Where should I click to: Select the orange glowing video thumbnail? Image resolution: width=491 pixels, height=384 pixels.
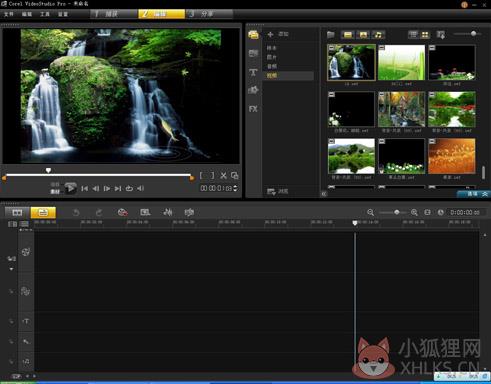[452, 156]
